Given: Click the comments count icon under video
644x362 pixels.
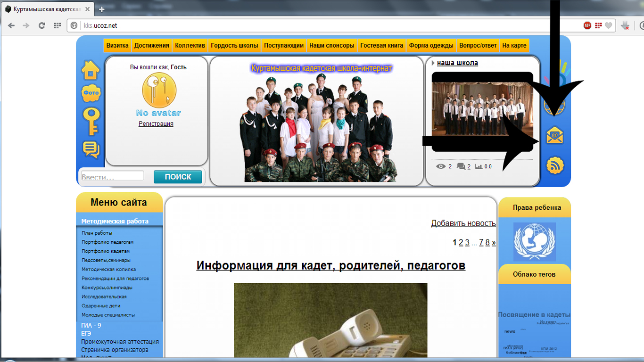Looking at the screenshot, I should tap(461, 166).
